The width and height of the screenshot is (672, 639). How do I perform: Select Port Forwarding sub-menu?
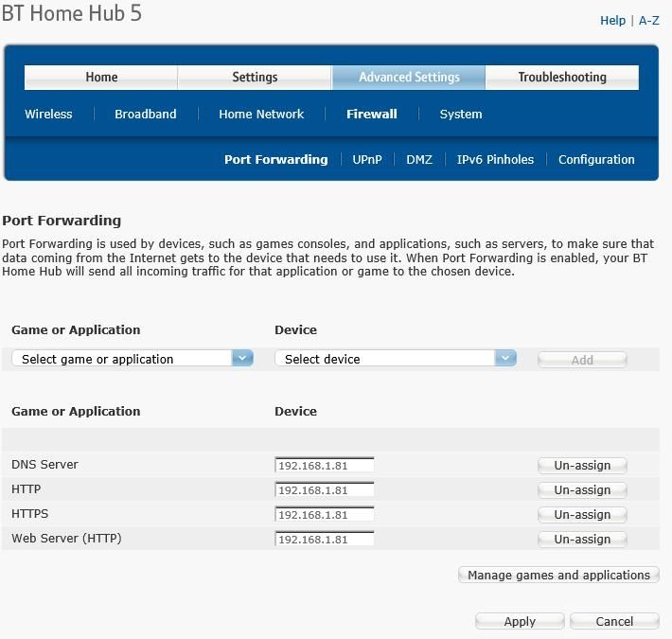coord(276,159)
